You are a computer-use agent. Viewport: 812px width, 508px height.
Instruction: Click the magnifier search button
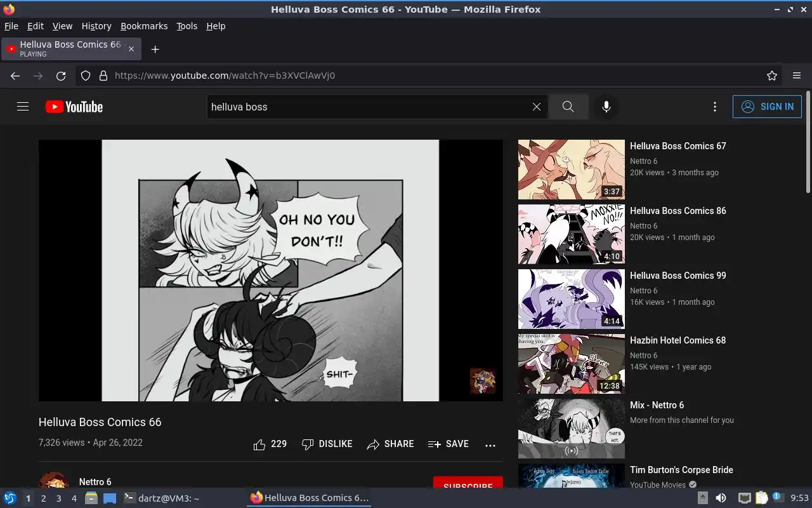568,107
